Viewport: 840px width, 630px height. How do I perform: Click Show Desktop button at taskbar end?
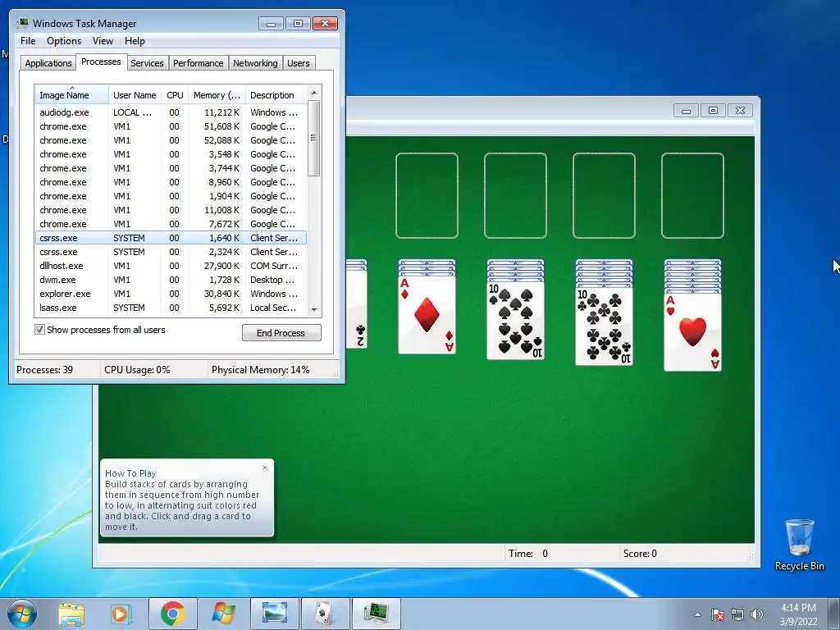click(x=834, y=614)
